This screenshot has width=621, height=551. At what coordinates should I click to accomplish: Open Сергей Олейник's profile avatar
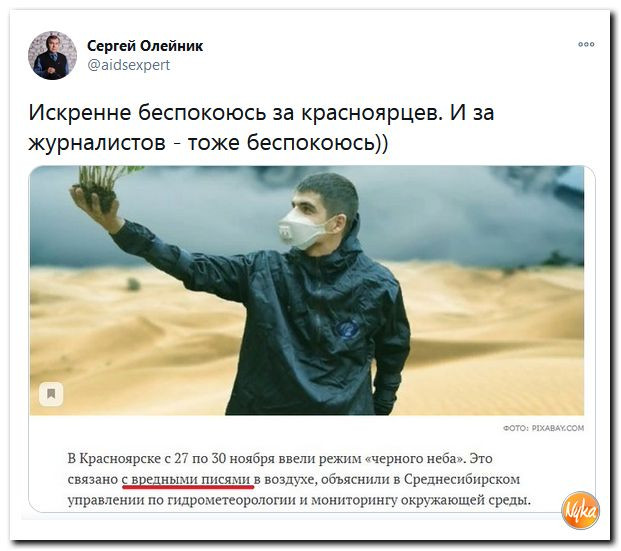[52, 55]
